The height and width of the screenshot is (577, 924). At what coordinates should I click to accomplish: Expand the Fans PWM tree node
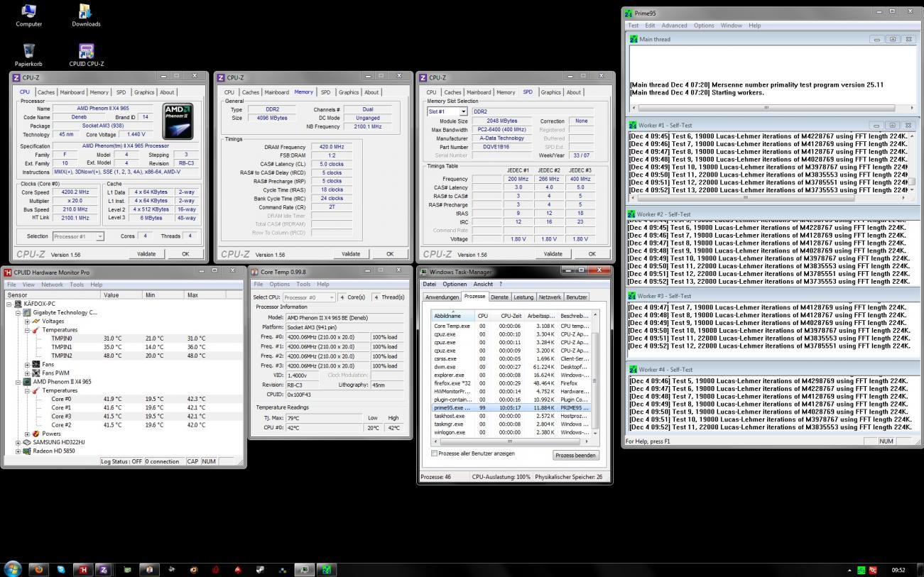point(27,373)
